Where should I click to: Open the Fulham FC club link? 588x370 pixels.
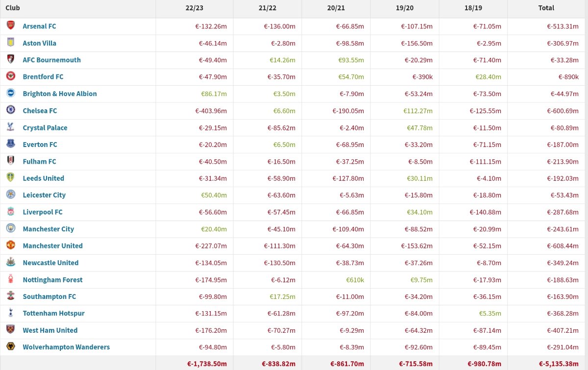39,161
